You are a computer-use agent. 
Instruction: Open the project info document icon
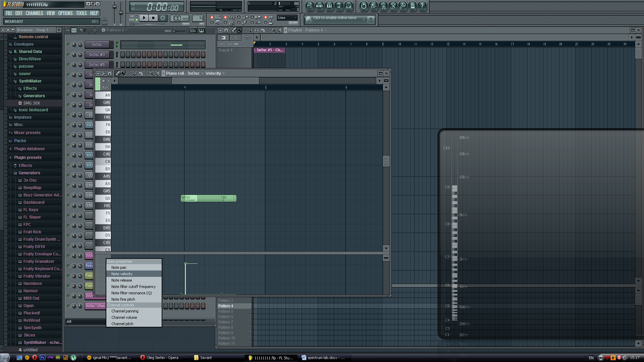[412, 6]
